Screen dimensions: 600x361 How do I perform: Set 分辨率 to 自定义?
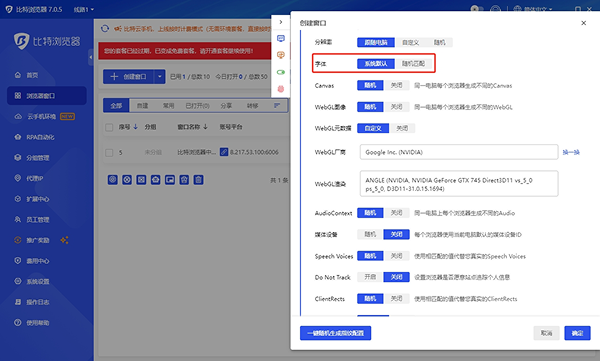(411, 42)
